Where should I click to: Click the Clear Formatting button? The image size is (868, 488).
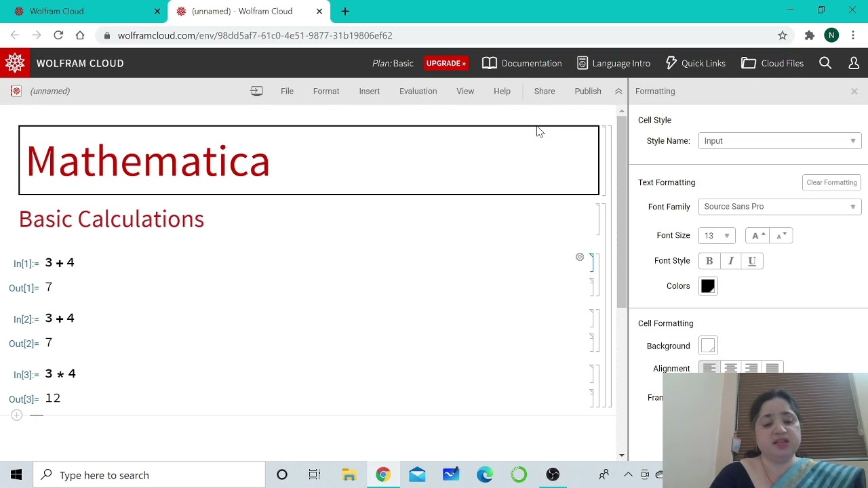[x=831, y=182]
